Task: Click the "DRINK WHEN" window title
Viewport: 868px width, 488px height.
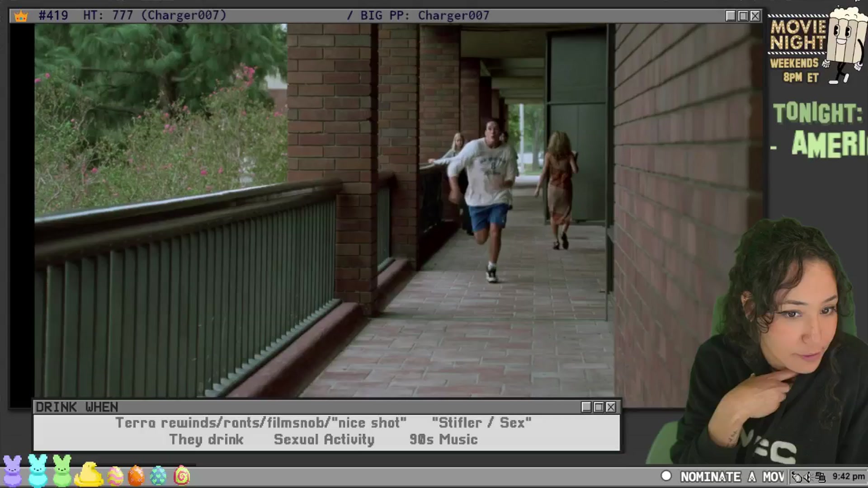Action: pos(77,407)
